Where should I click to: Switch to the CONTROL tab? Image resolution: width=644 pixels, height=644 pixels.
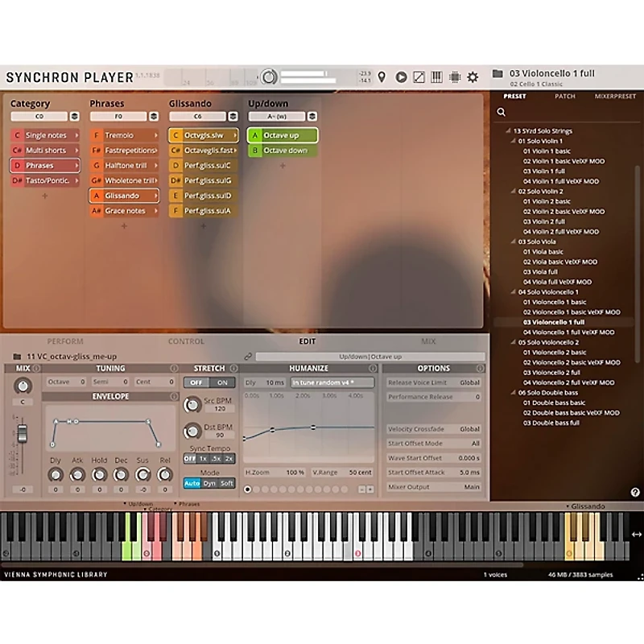[186, 341]
